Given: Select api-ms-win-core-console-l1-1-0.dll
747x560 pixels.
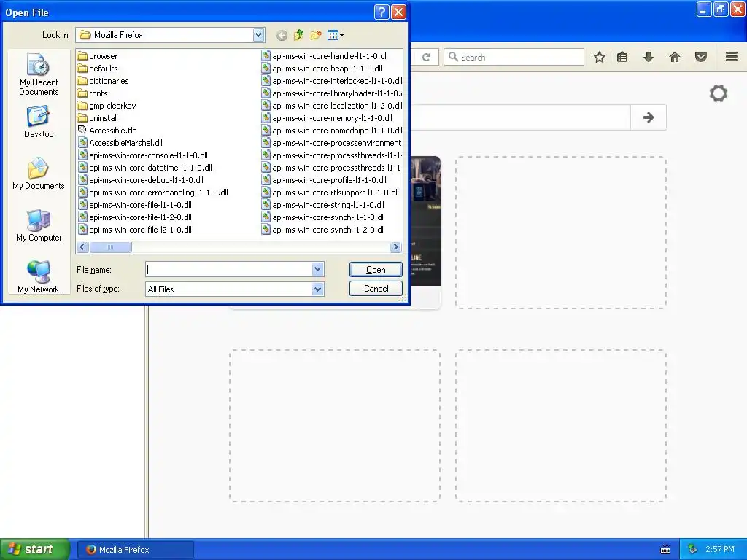Looking at the screenshot, I should 142,155.
